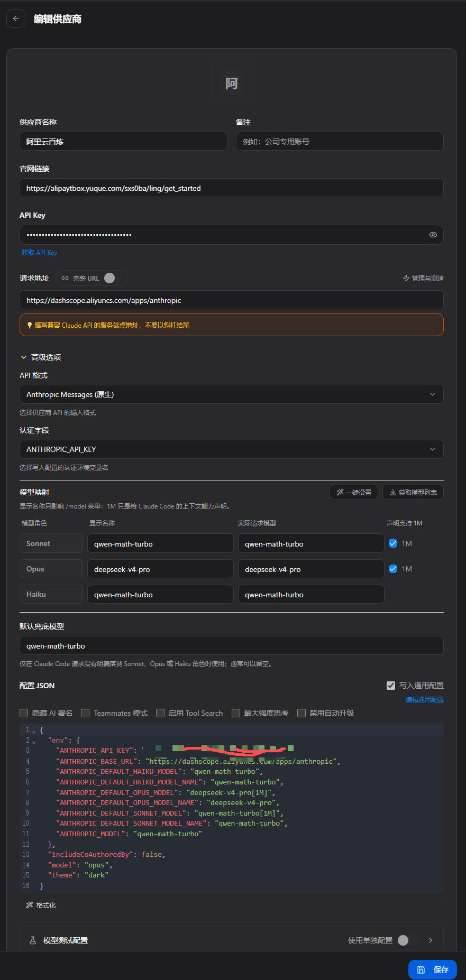Open 管理与测速 lightning option
The height and width of the screenshot is (980, 466).
click(423, 278)
